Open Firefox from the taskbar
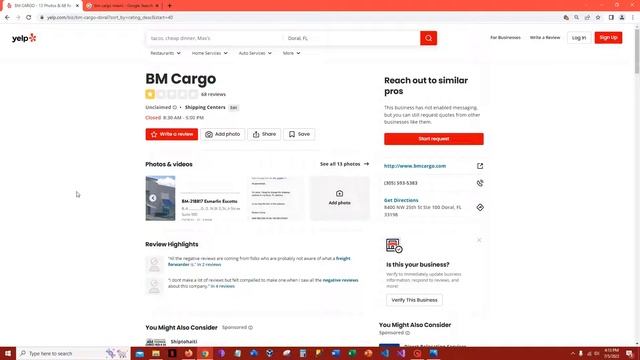 189,353
